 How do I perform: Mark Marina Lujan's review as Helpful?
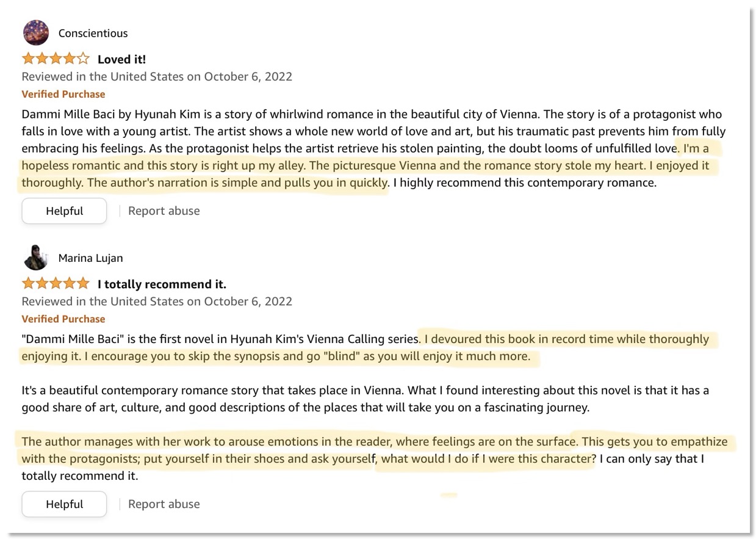(x=64, y=504)
